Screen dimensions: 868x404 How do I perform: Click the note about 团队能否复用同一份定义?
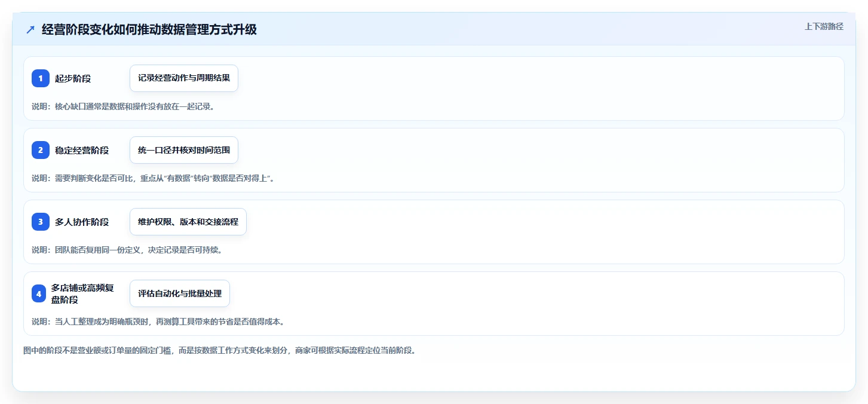[127, 250]
